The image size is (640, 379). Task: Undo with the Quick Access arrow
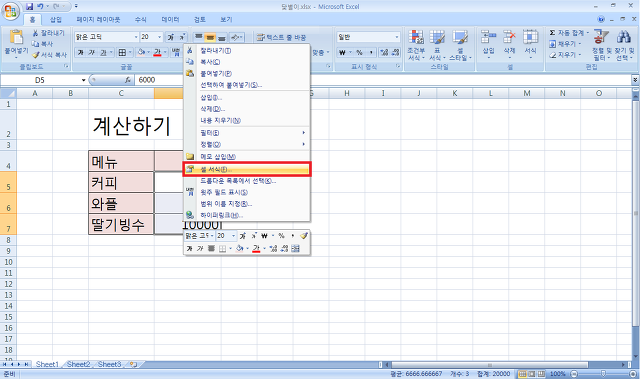40,7
